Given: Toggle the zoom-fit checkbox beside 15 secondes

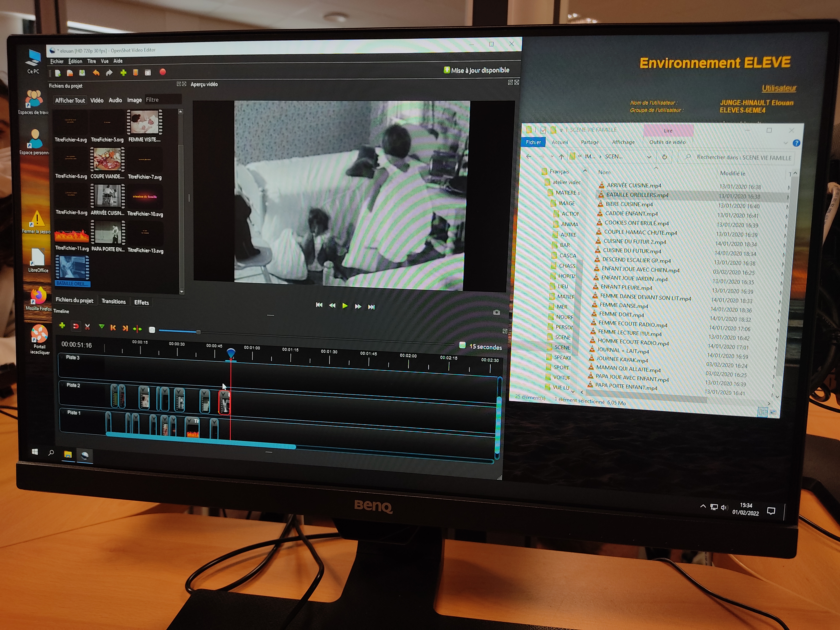Looking at the screenshot, I should click(462, 345).
